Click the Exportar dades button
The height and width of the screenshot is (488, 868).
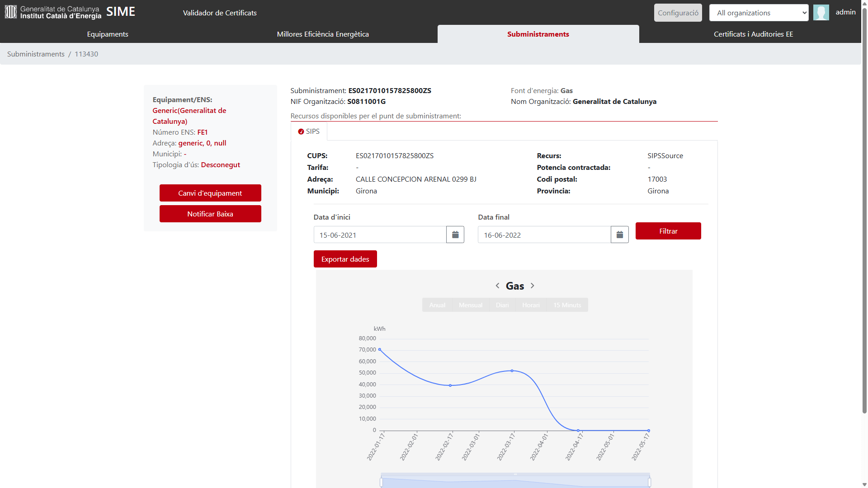coord(345,259)
